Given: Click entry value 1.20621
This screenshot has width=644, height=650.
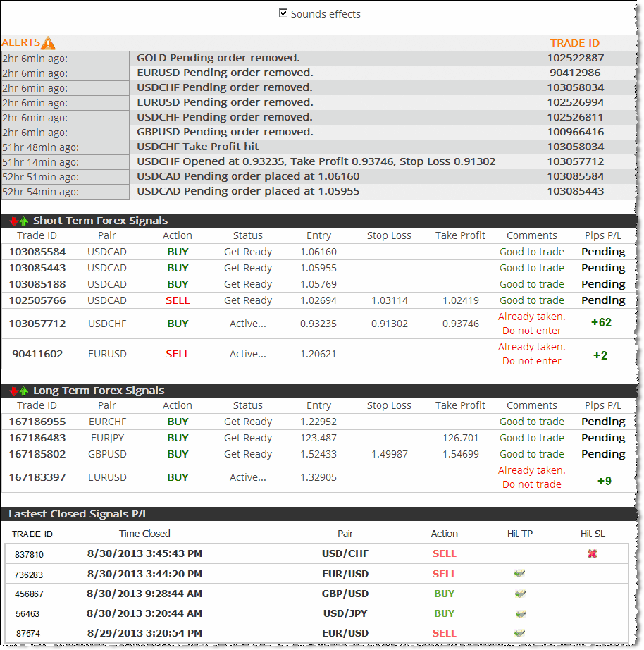Looking at the screenshot, I should click(x=318, y=354).
